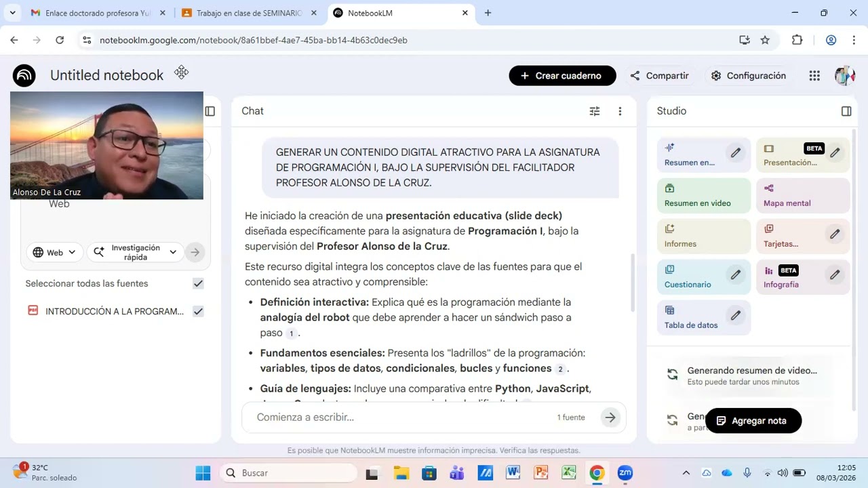Generate Informes in Studio
The image size is (868, 488).
tap(704, 237)
